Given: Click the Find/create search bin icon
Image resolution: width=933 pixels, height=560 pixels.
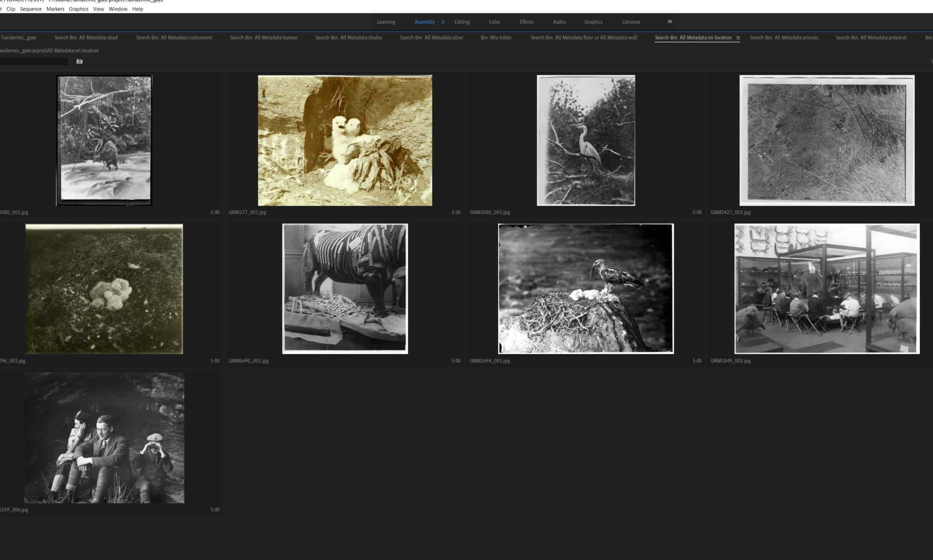Looking at the screenshot, I should (x=79, y=62).
